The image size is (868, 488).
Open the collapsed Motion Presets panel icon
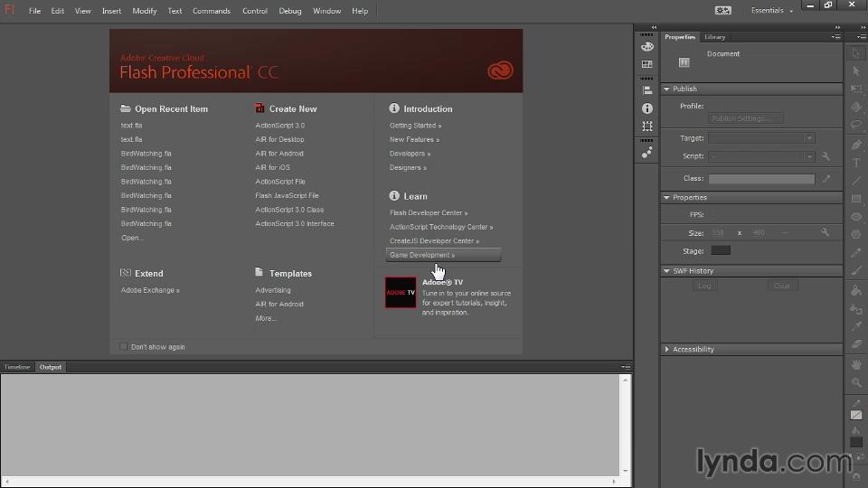pyautogui.click(x=646, y=153)
